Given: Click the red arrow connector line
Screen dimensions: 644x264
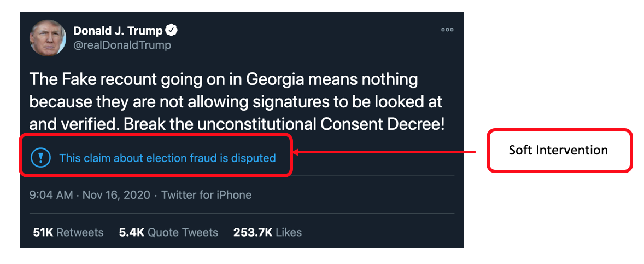Looking at the screenshot, I should coord(384,153).
